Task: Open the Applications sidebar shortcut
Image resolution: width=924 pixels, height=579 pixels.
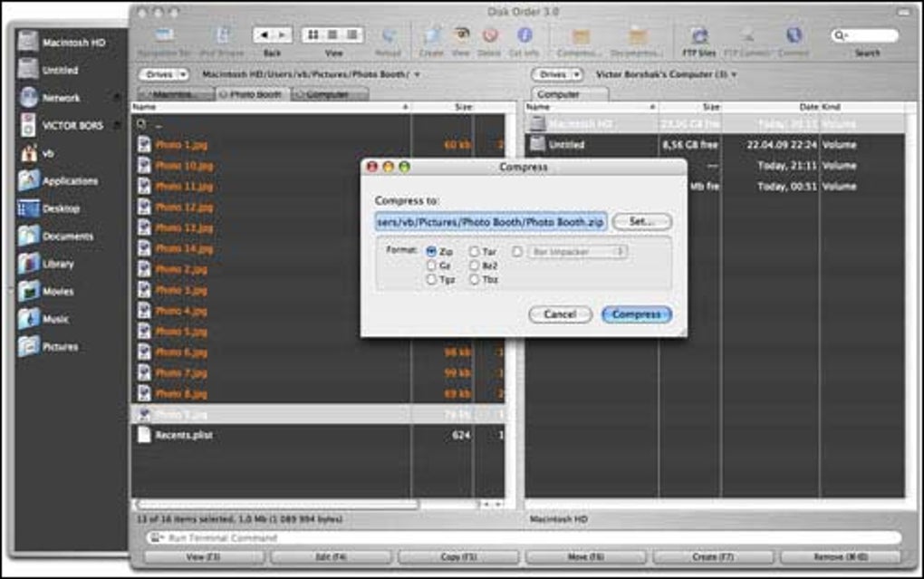Action: (58, 180)
